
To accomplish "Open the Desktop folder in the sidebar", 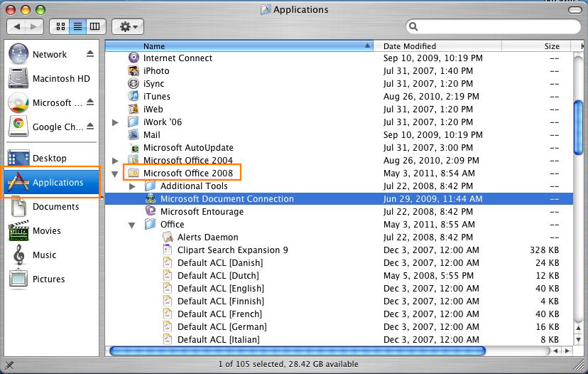I will (x=37, y=158).
